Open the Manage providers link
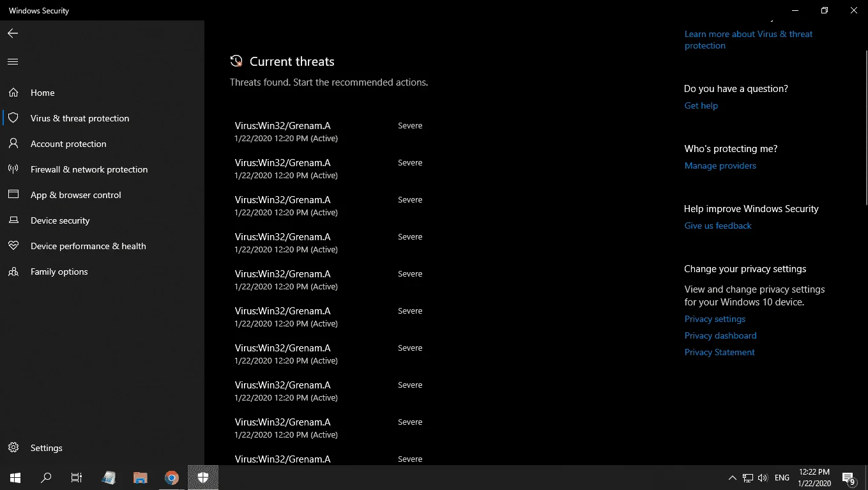The width and height of the screenshot is (868, 490). (720, 165)
